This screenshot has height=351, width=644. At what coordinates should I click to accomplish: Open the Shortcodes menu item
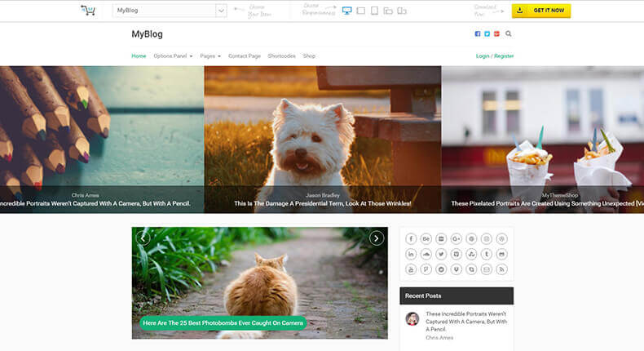pos(281,56)
